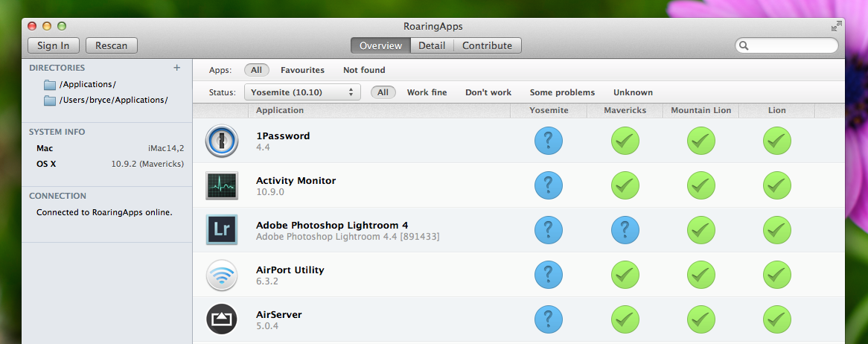Click AirPort Utility's Lion checkmark icon
Viewport: 868px width, 344px height.
tap(776, 275)
